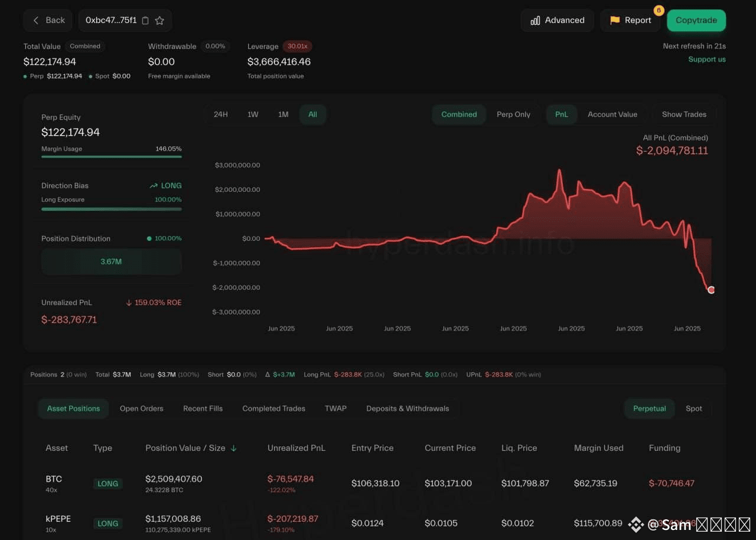The height and width of the screenshot is (540, 756).
Task: Select the 24H time range
Action: point(221,114)
